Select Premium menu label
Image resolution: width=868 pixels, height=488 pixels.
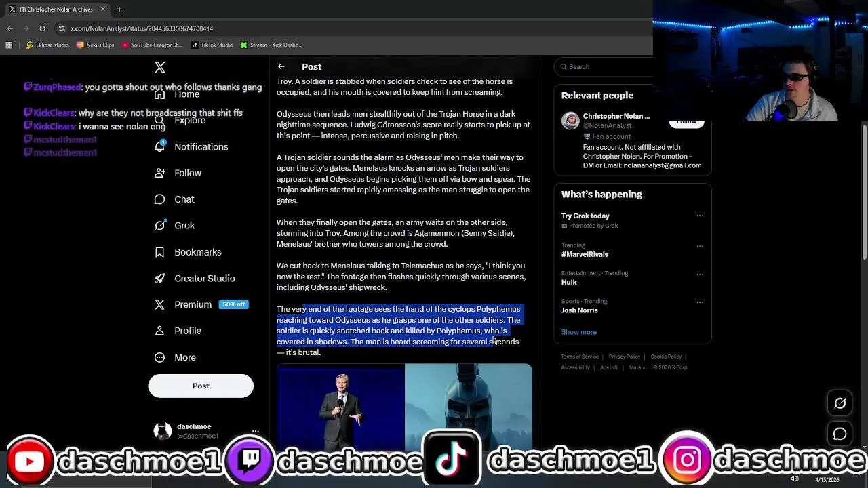(193, 305)
